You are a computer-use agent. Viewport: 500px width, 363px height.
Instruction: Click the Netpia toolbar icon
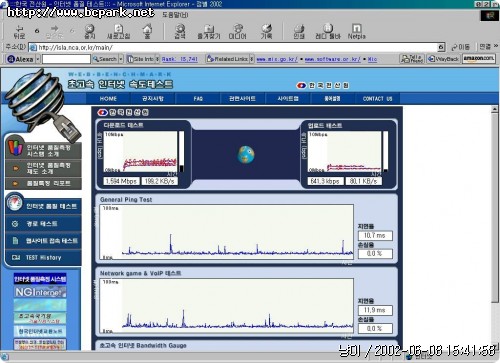click(356, 32)
